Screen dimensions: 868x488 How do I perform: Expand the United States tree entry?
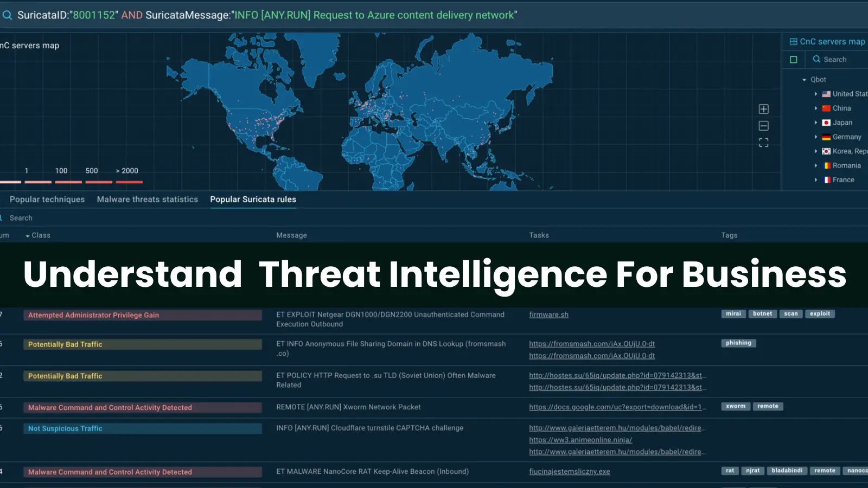click(x=815, y=94)
